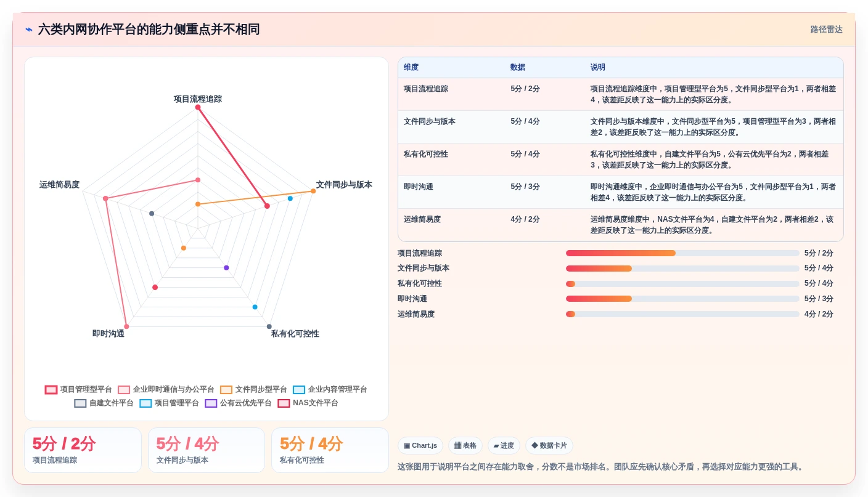Click the purple data point in radar chart
868x497 pixels.
point(226,268)
